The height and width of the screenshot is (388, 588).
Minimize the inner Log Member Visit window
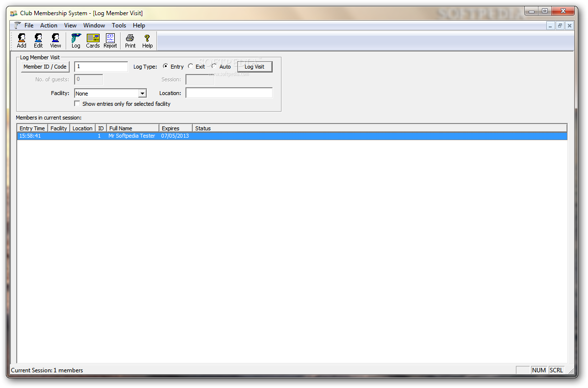click(551, 25)
